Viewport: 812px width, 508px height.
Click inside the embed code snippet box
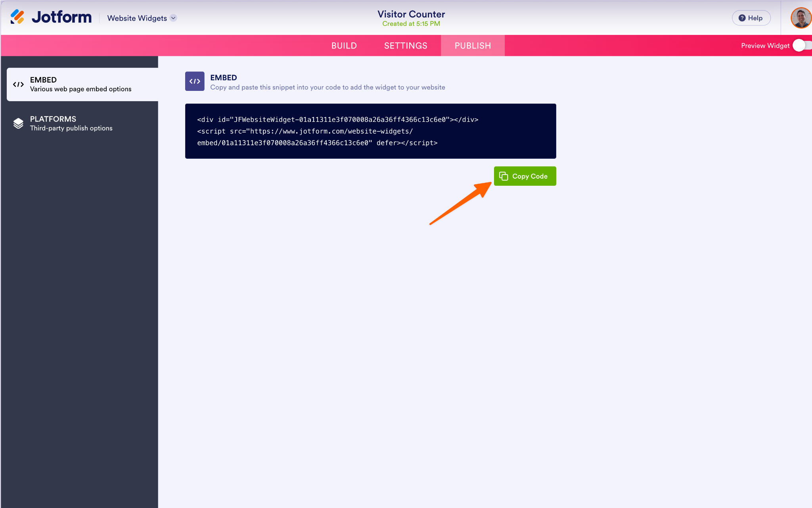click(x=370, y=131)
